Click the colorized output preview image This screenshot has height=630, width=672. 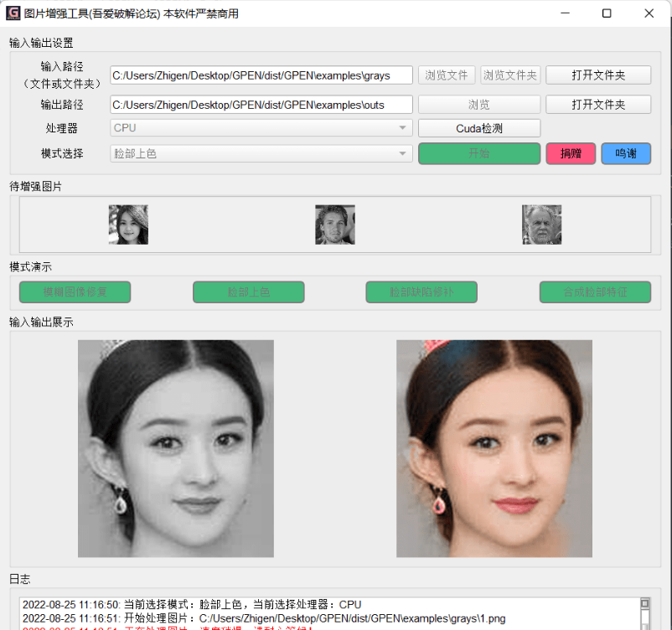[494, 448]
